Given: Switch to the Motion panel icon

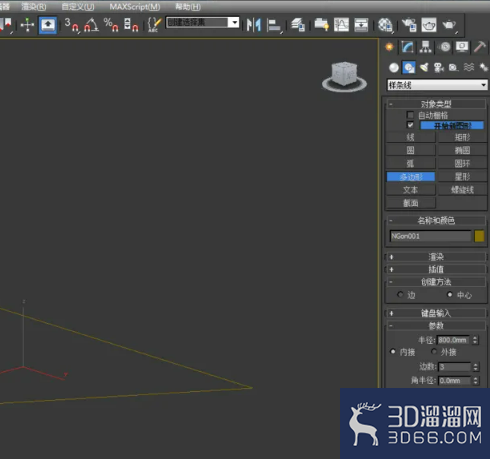Looking at the screenshot, I should tap(445, 47).
